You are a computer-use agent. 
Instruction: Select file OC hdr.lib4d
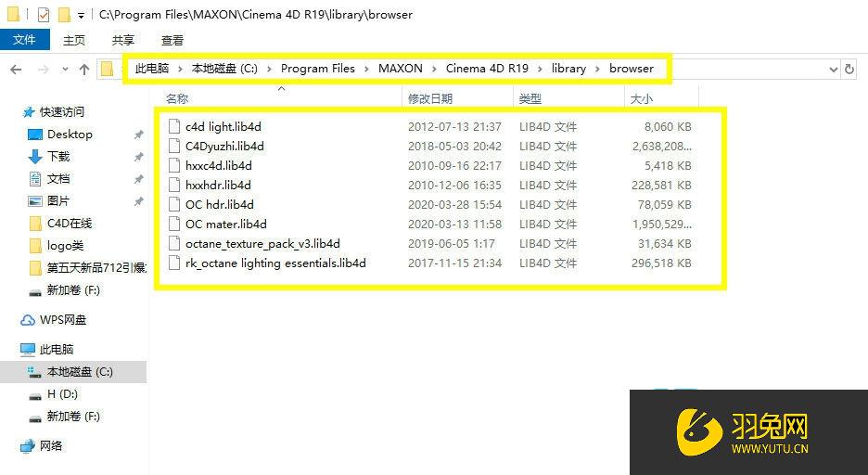click(x=219, y=204)
